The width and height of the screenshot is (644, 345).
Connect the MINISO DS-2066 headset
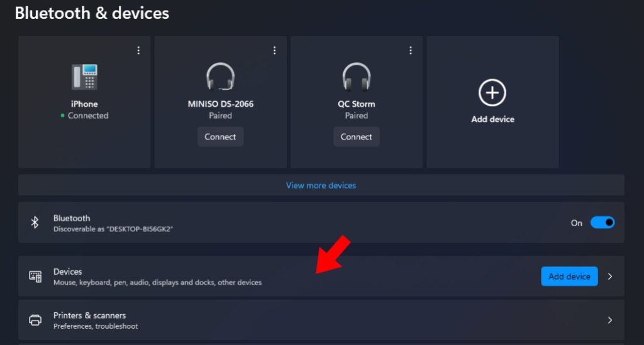coord(220,136)
